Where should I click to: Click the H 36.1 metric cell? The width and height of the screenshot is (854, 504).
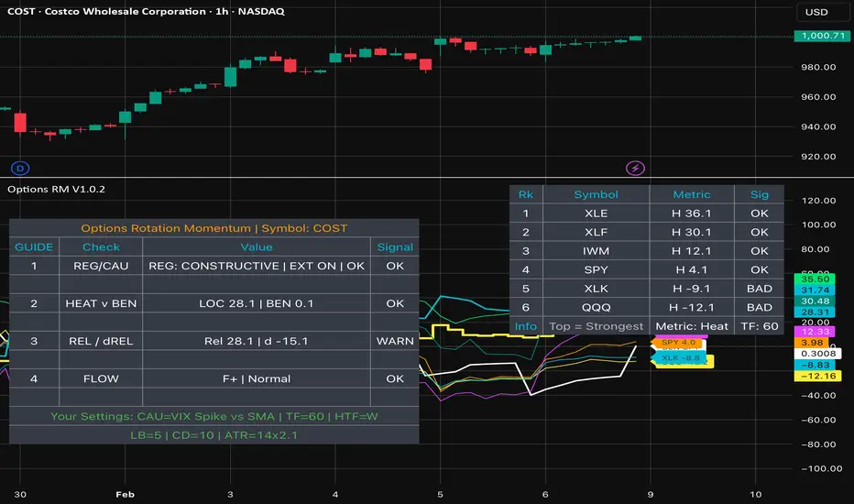click(691, 214)
